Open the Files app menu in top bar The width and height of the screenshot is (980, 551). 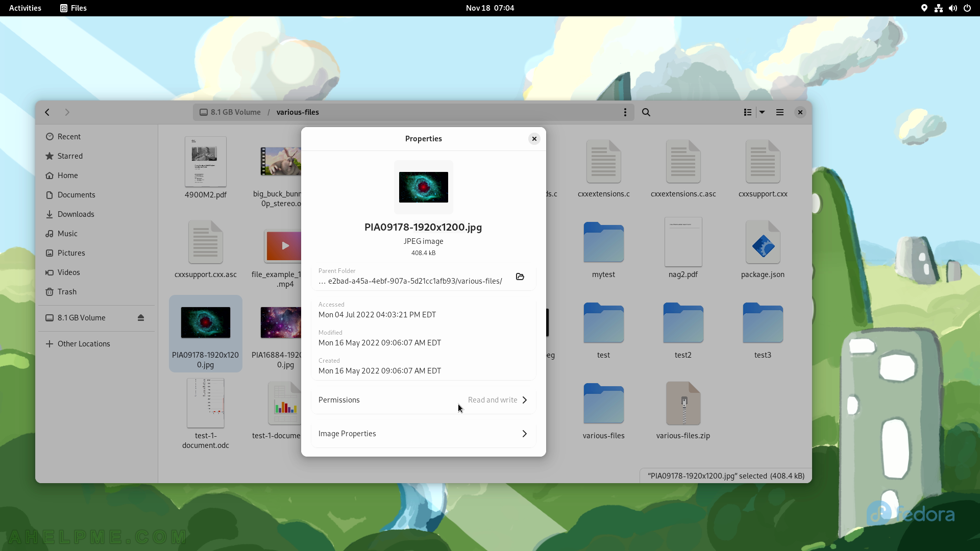73,8
